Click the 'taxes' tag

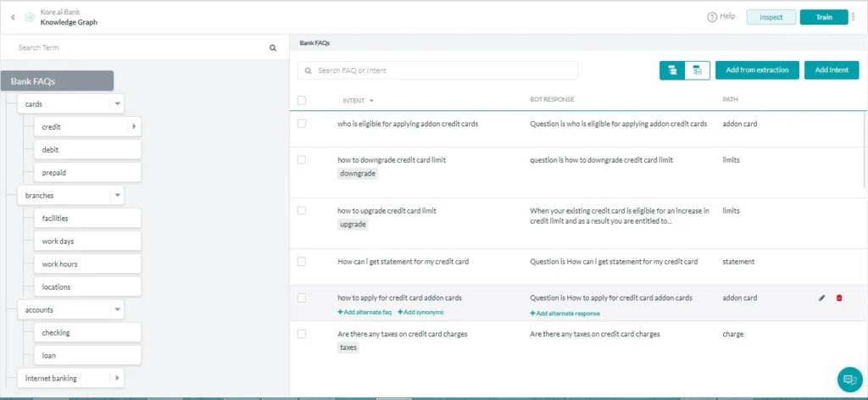pyautogui.click(x=348, y=347)
